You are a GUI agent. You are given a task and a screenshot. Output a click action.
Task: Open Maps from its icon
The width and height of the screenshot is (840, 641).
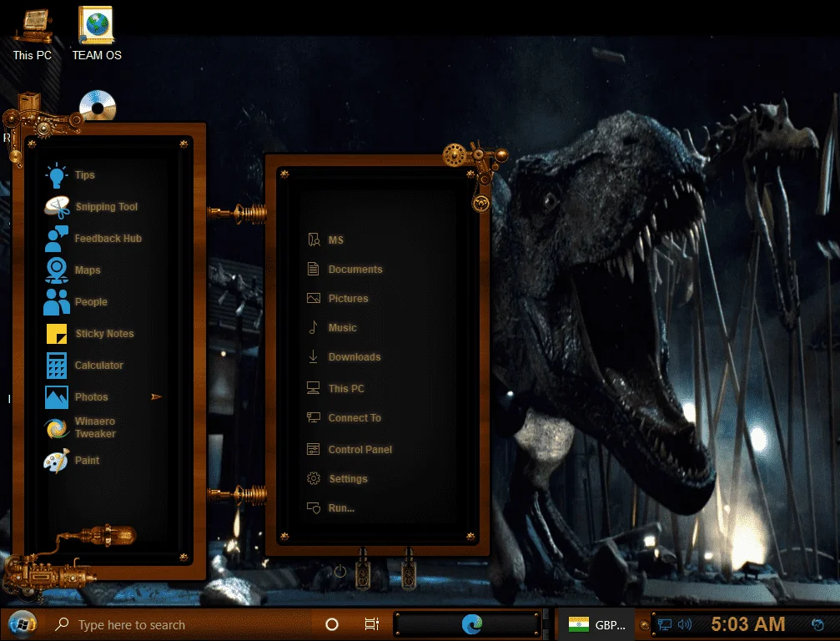(x=56, y=270)
